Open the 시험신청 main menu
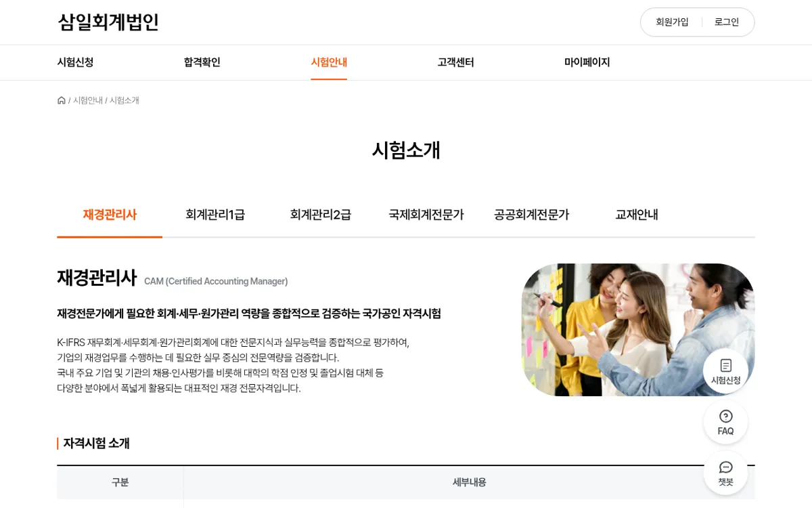 75,62
